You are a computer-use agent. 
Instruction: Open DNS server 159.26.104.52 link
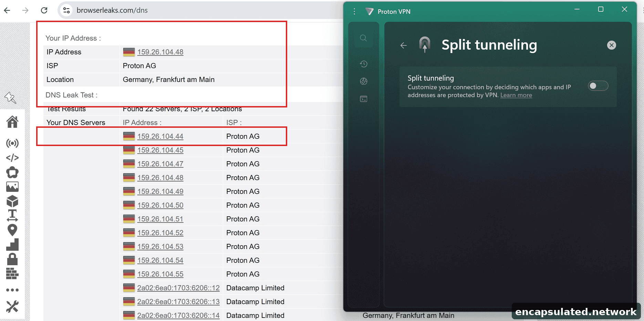tap(160, 233)
